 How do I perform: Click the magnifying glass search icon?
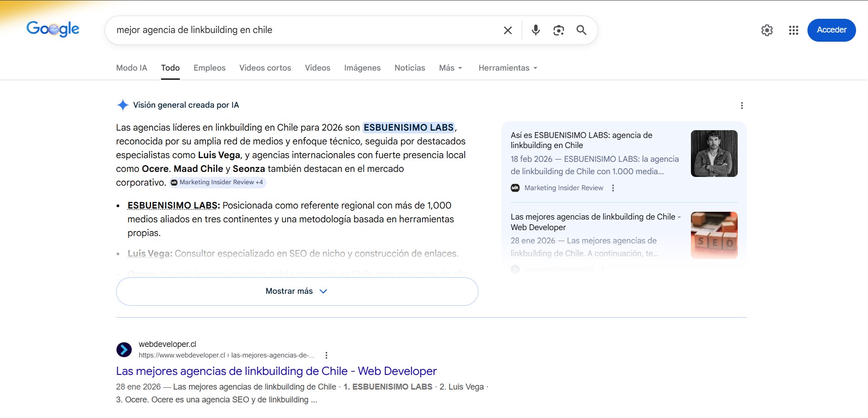pyautogui.click(x=581, y=30)
